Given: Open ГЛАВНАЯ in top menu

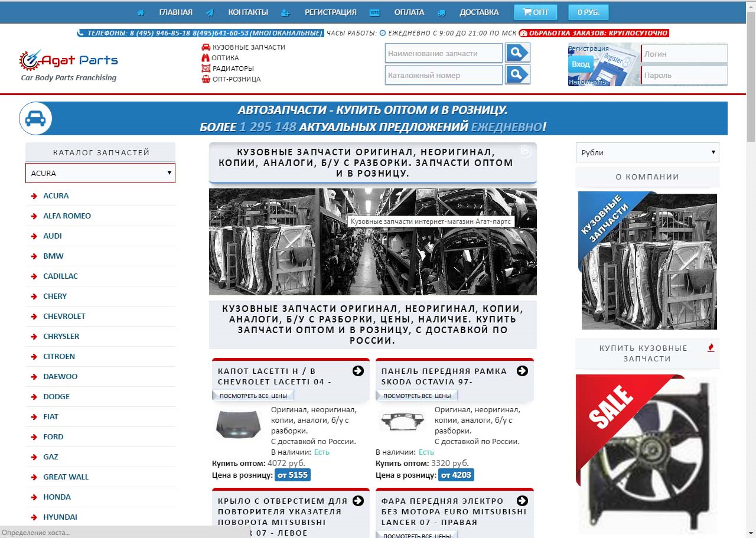Looking at the screenshot, I should click(x=175, y=12).
